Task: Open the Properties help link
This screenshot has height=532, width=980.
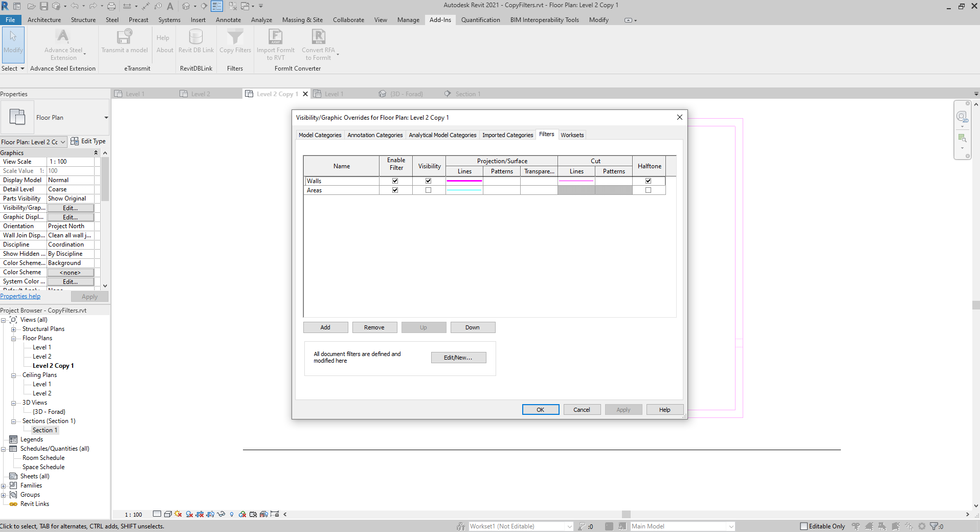Action: pyautogui.click(x=20, y=296)
